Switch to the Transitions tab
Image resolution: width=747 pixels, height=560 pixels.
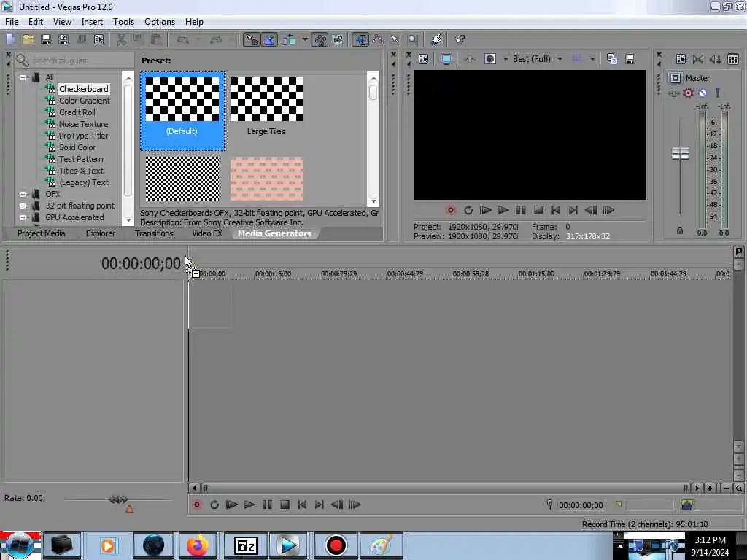[154, 233]
